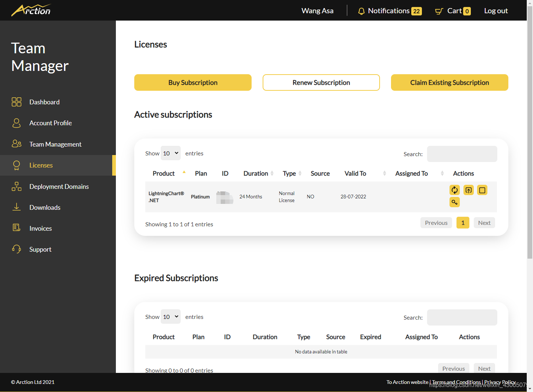Viewport: 533px width, 392px height.
Task: Click the Account Profile person icon
Action: (x=17, y=123)
